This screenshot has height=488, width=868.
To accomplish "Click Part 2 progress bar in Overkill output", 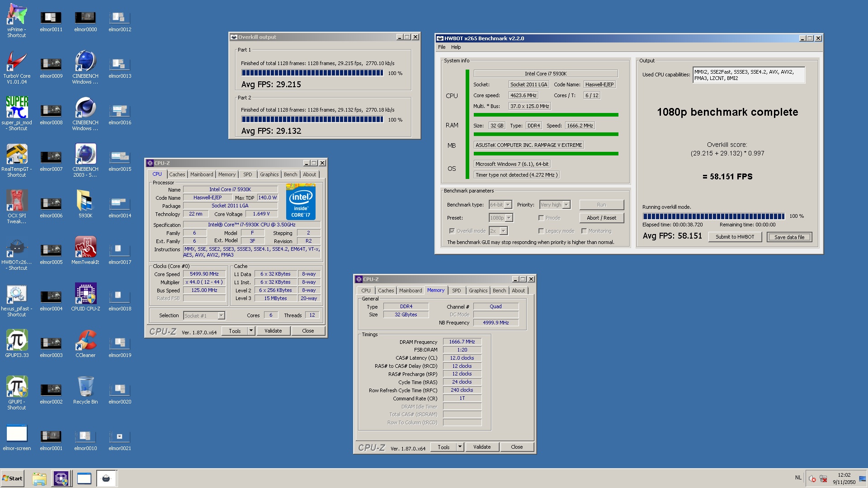I will [x=312, y=119].
